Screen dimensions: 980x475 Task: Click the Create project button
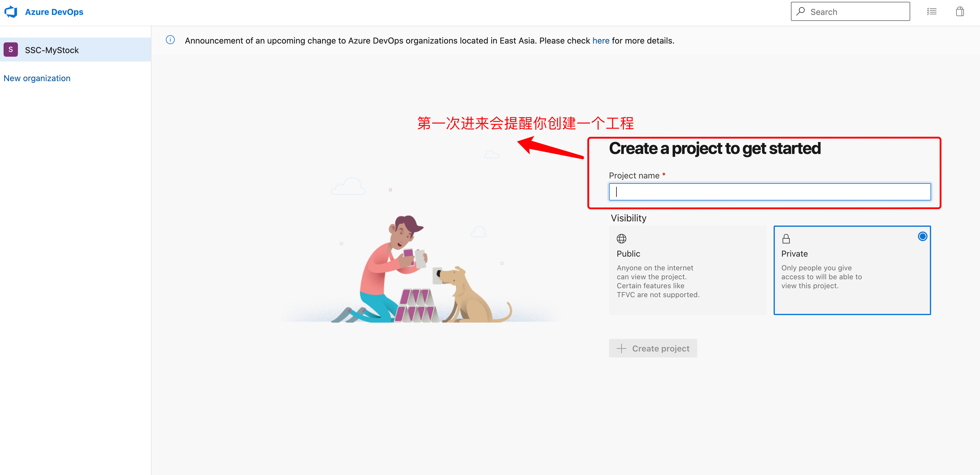tap(653, 348)
